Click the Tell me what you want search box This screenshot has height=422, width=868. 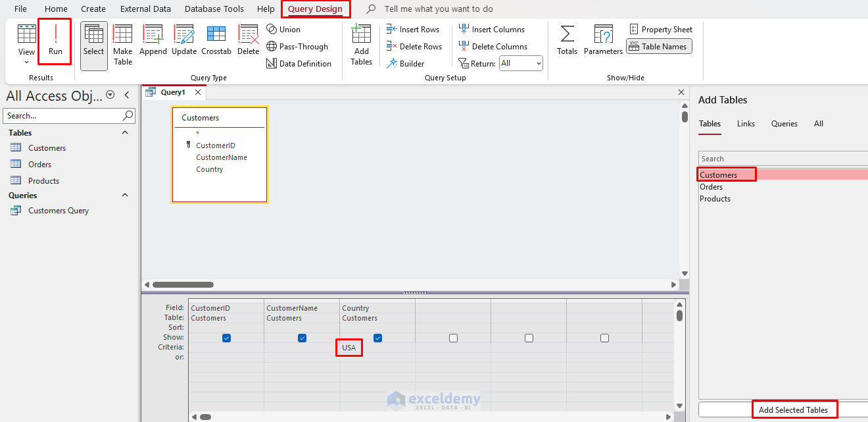pyautogui.click(x=439, y=9)
